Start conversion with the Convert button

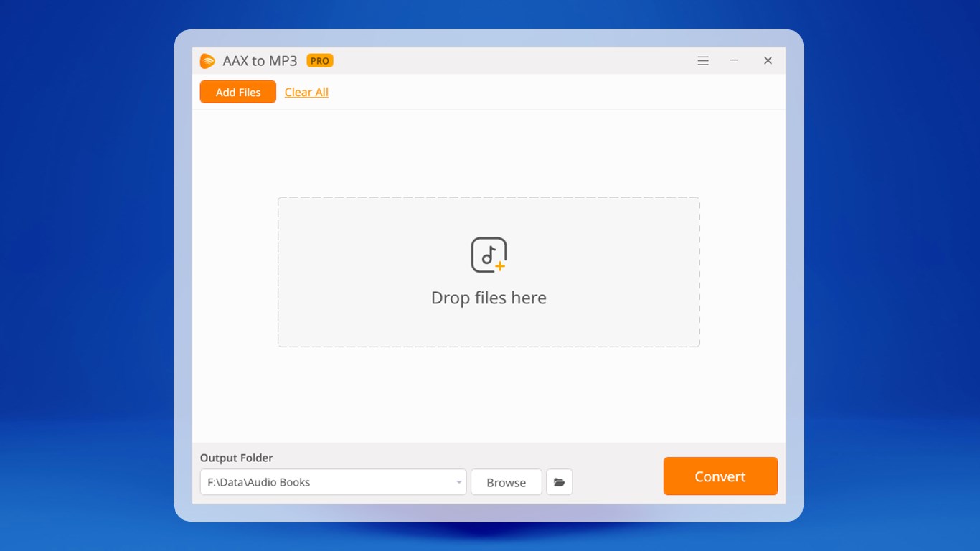tap(720, 476)
